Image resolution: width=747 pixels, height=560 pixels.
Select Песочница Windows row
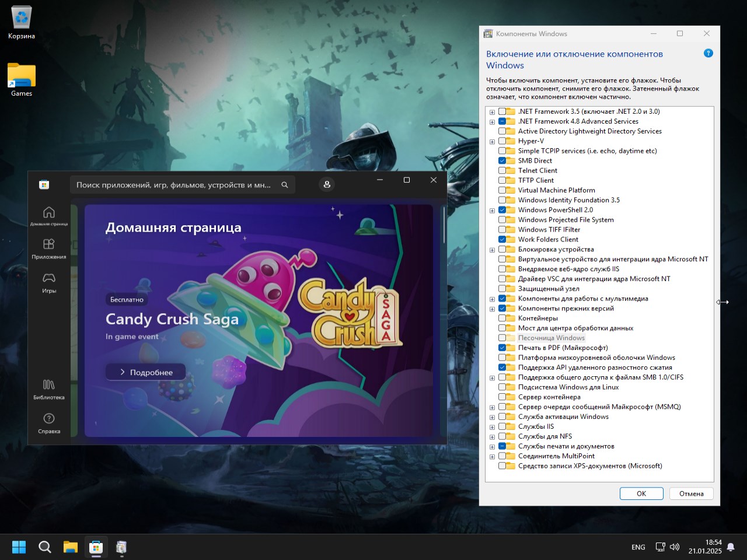(x=551, y=338)
